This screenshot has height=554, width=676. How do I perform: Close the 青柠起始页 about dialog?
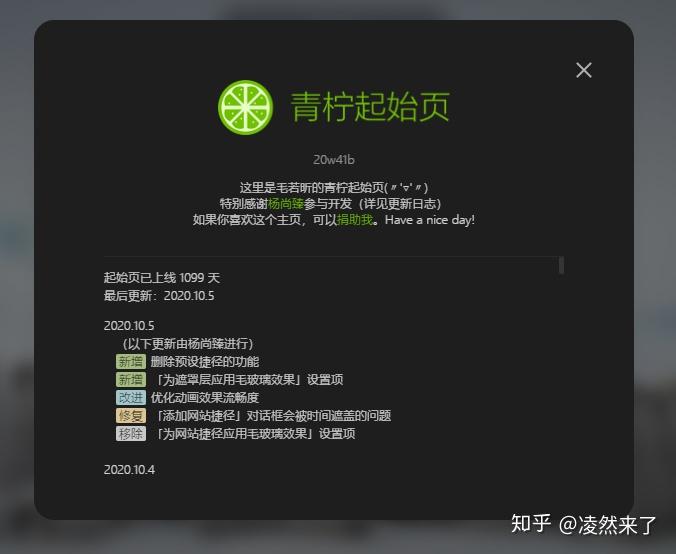pos(584,70)
